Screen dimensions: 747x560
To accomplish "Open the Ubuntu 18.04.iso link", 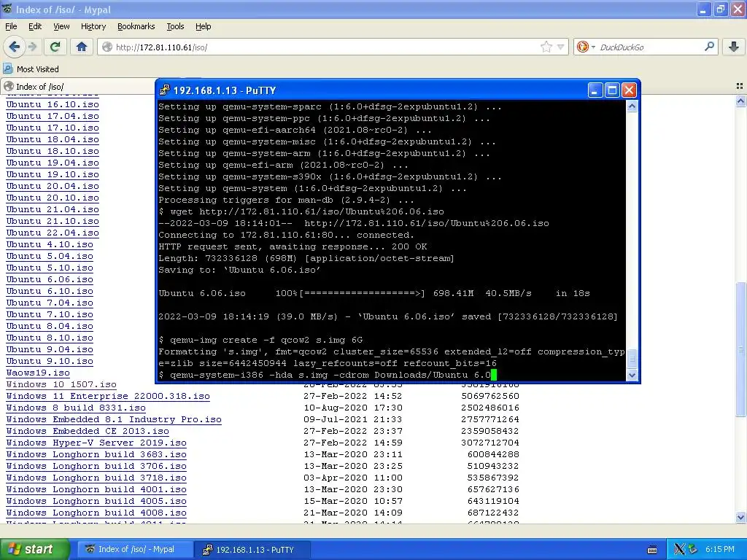I will pyautogui.click(x=53, y=139).
